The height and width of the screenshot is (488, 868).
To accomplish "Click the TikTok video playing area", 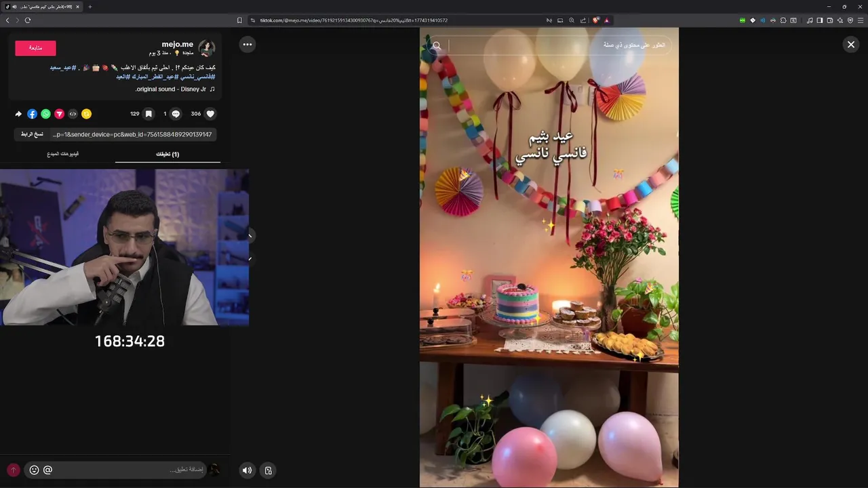I will coord(549,258).
